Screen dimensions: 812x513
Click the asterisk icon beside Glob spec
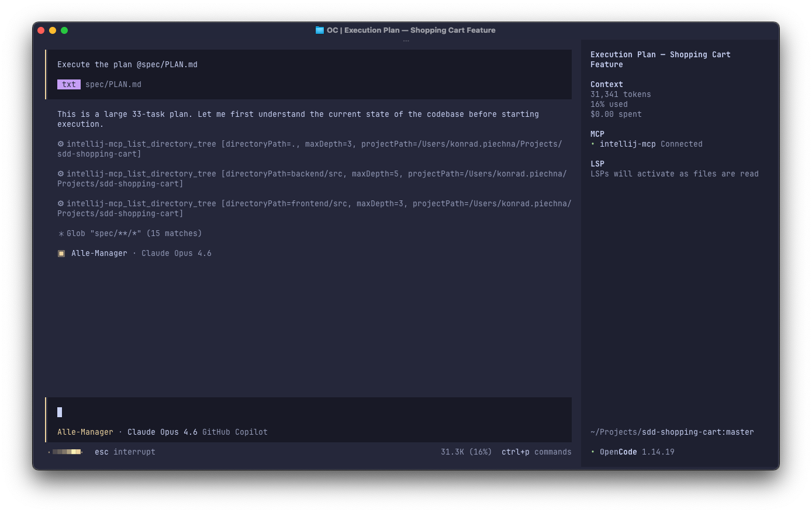[x=61, y=234]
